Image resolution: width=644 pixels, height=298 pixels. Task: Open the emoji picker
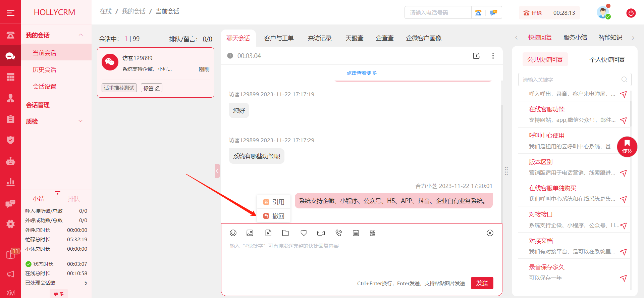point(233,233)
